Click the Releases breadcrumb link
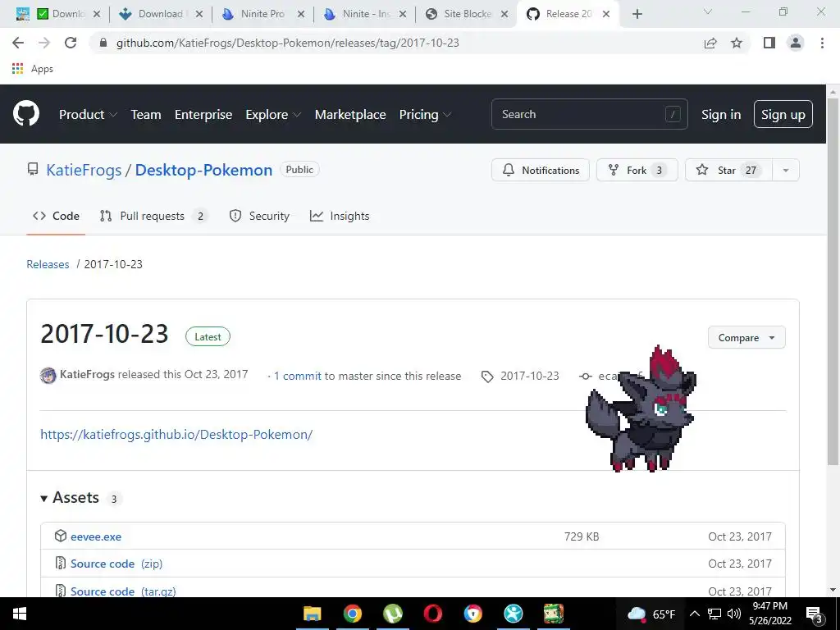 click(48, 264)
